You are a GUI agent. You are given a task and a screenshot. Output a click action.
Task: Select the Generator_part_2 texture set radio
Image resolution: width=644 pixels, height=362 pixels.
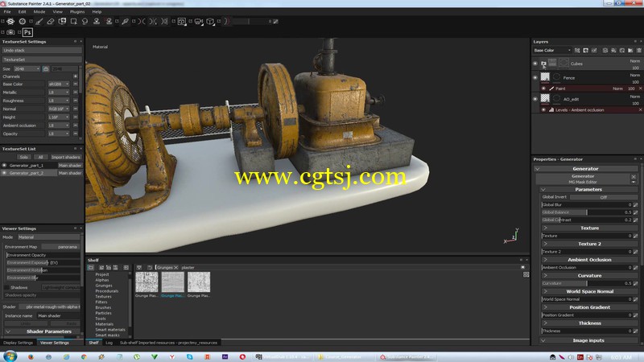point(5,173)
